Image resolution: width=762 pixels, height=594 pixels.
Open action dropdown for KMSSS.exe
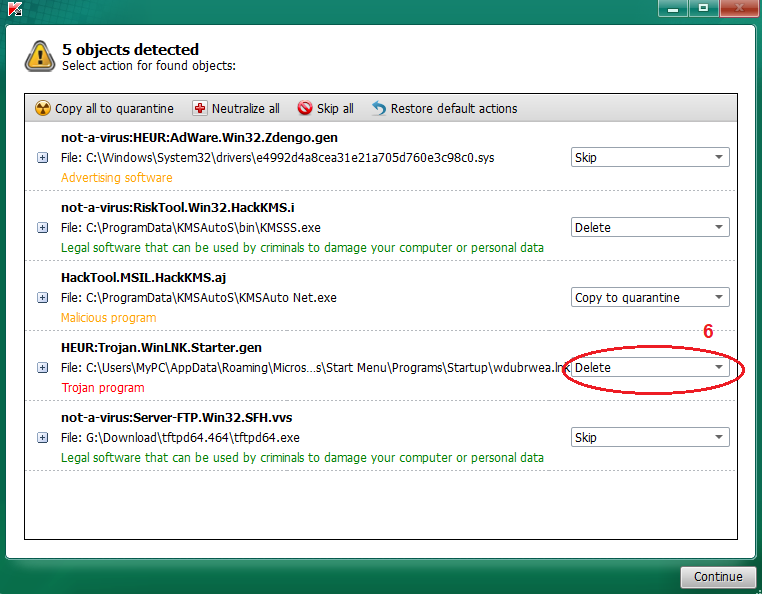649,227
